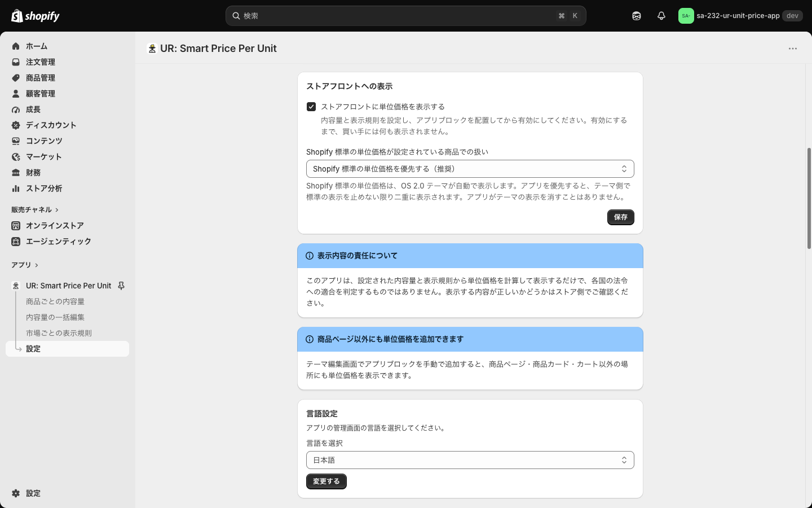The image size is (812, 508).
Task: Click the analytics bar chart icon
Action: click(x=16, y=189)
